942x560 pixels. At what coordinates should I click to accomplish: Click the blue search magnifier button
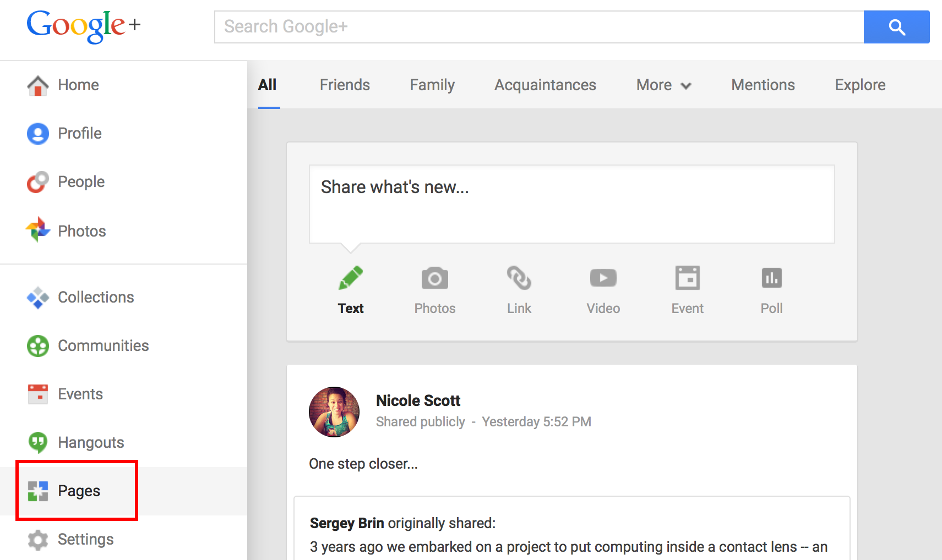click(896, 27)
